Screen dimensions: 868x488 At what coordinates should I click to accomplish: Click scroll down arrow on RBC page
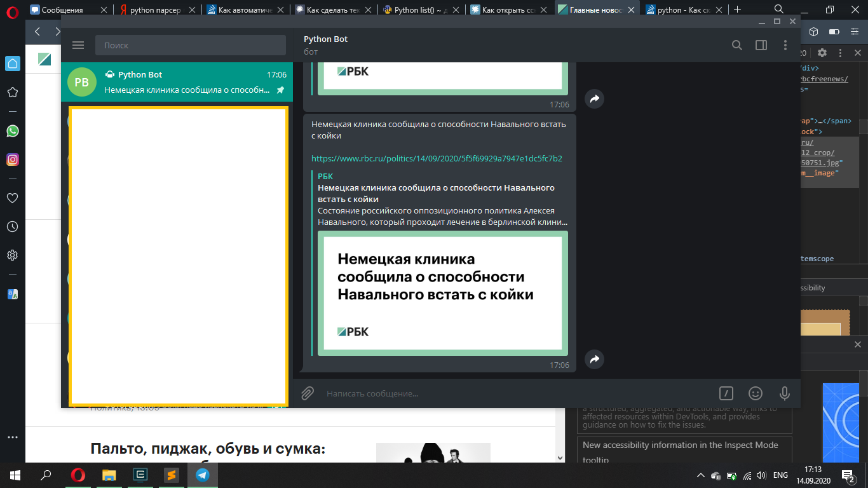560,457
